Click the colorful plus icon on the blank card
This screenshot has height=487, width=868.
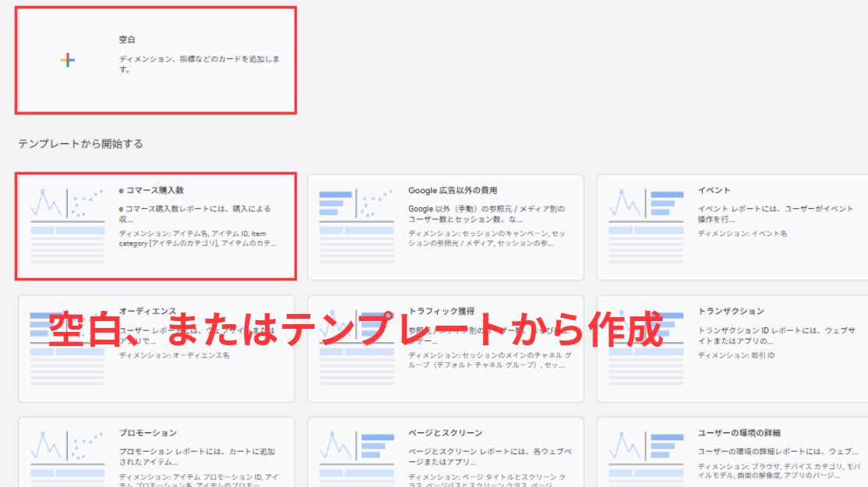point(68,60)
